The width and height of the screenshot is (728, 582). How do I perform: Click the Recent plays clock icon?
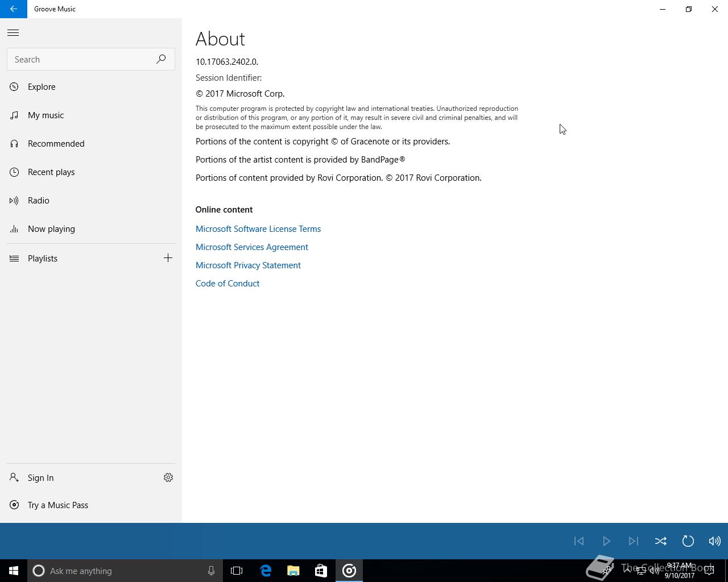coord(14,172)
